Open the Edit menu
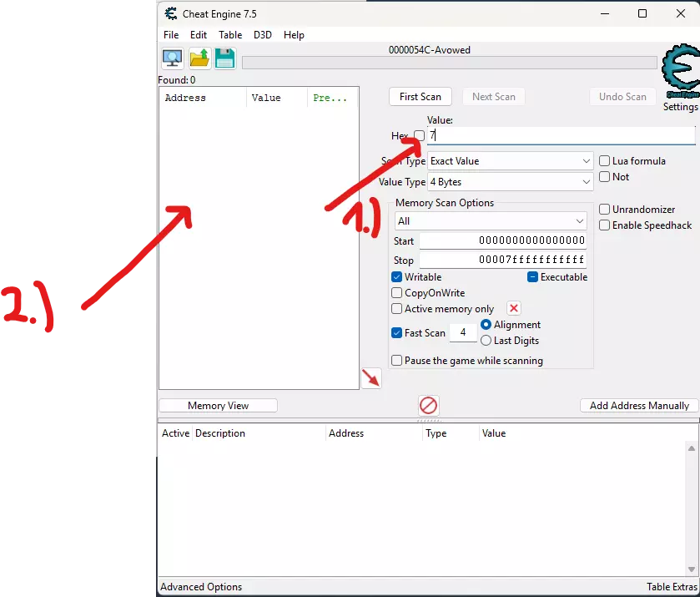This screenshot has width=700, height=597. point(199,35)
